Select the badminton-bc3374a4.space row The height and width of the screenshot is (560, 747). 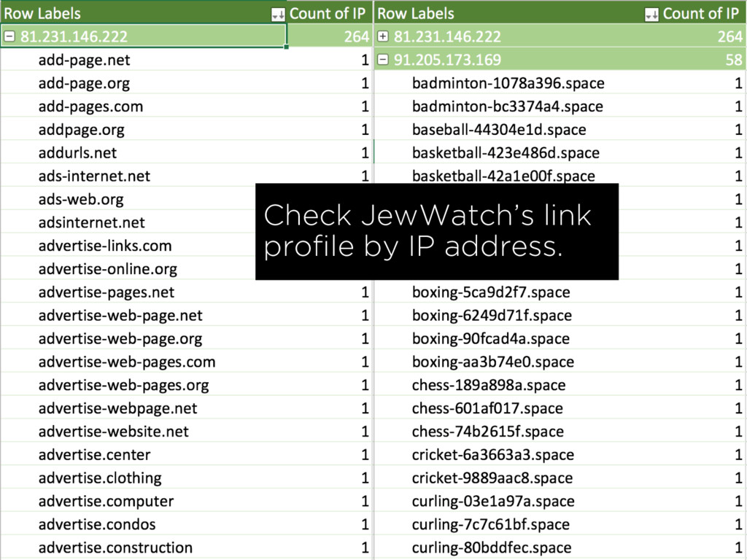click(560, 106)
